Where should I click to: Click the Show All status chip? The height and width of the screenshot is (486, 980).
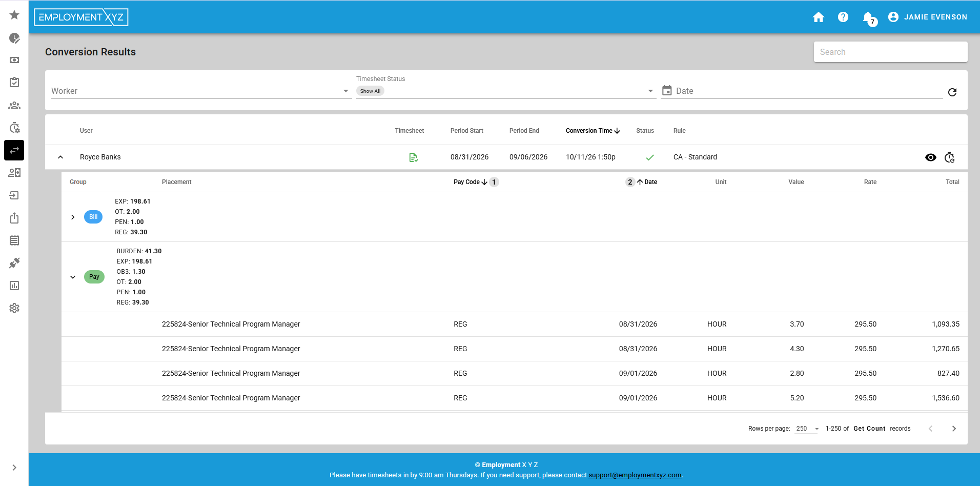point(370,91)
